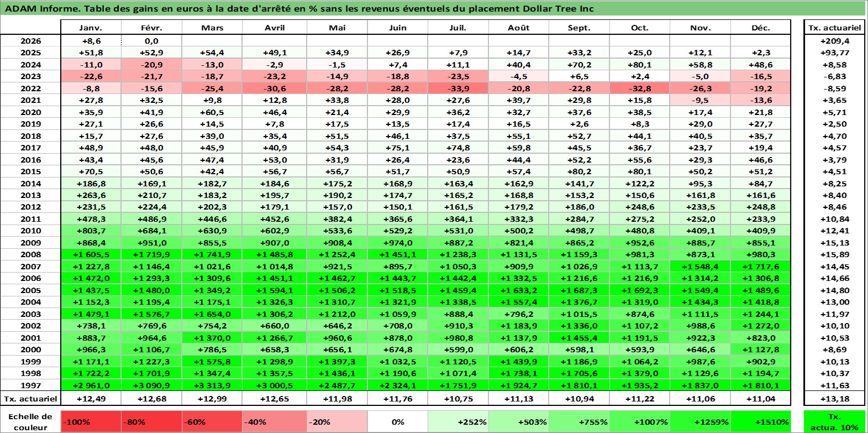Image resolution: width=868 pixels, height=433 pixels.
Task: Select the '0,0' cell for Févr. 2026
Action: (151, 41)
